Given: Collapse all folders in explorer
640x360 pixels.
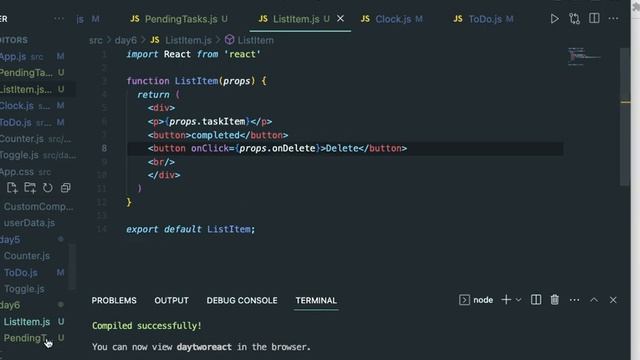Looking at the screenshot, I should 65,188.
